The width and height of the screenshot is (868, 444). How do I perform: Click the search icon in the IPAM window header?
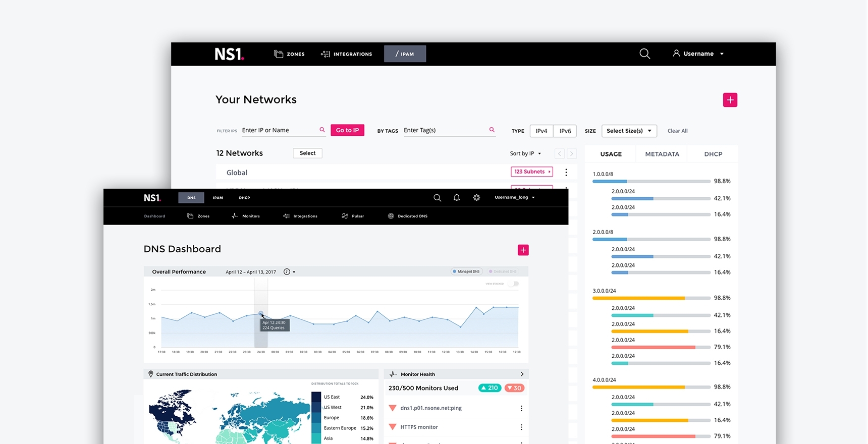click(x=644, y=53)
